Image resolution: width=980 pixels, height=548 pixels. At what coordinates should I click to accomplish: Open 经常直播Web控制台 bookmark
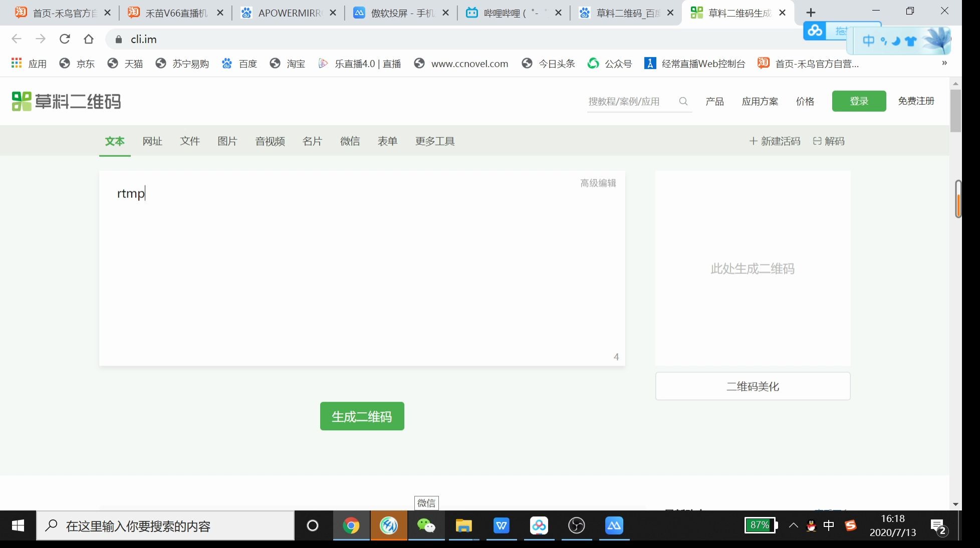click(x=695, y=64)
